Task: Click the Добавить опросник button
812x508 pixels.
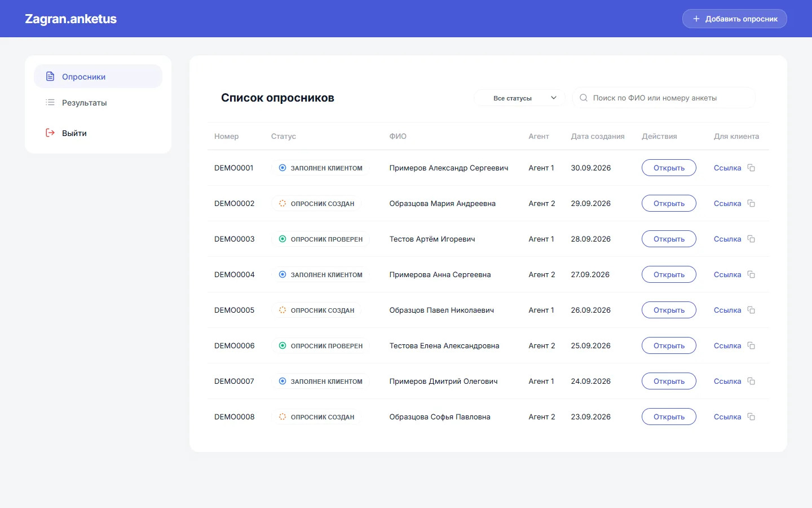Action: point(735,19)
